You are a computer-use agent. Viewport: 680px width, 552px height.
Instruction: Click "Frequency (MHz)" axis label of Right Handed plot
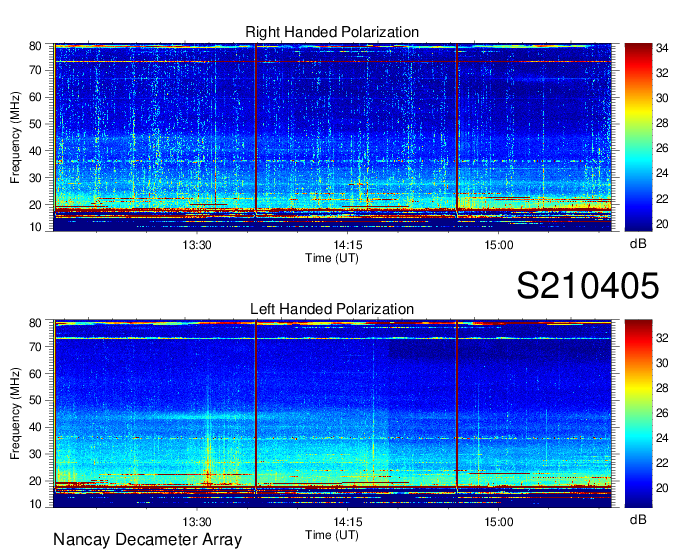(15, 137)
